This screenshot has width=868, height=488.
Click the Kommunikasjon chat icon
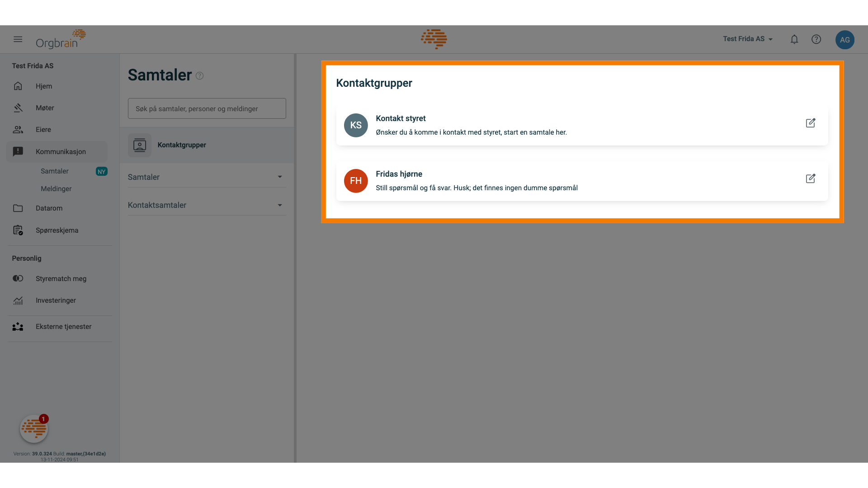tap(18, 151)
